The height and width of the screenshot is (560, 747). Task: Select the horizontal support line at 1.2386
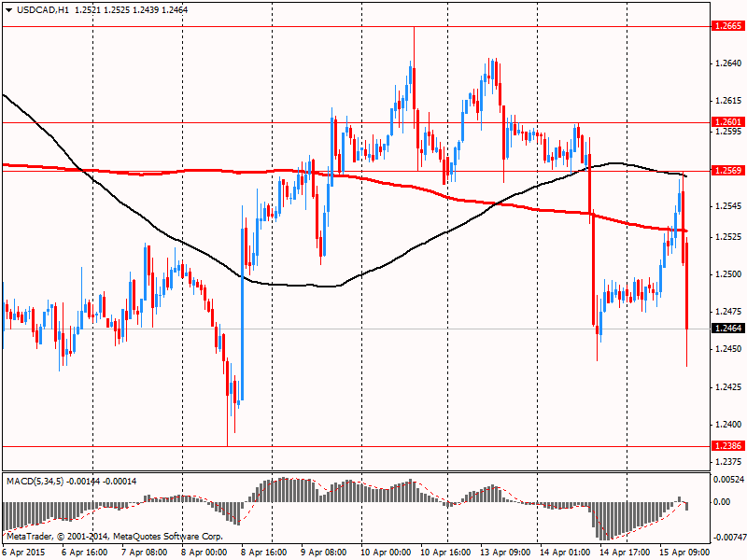click(x=357, y=447)
